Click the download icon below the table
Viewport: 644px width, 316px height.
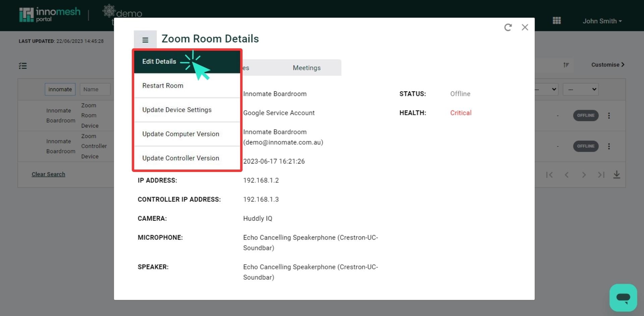pyautogui.click(x=616, y=175)
